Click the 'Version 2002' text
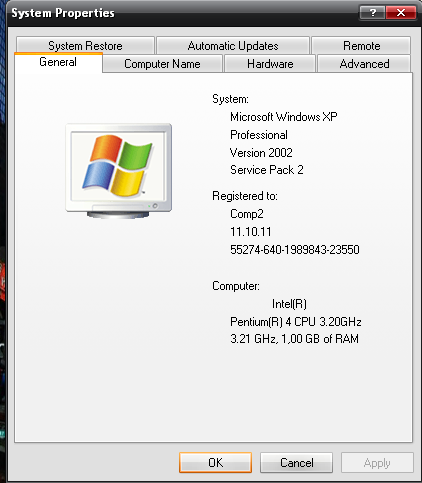 click(261, 153)
